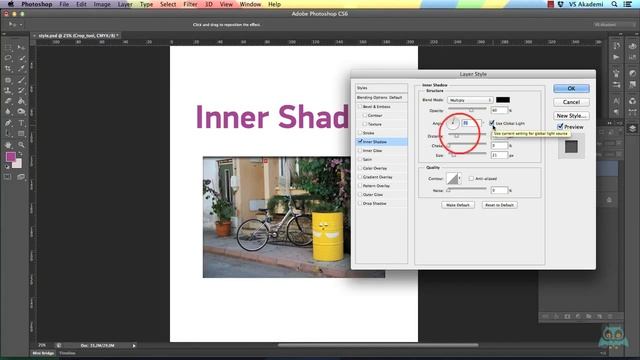
Task: Open the Contour picker dropdown arrow
Action: [x=460, y=178]
